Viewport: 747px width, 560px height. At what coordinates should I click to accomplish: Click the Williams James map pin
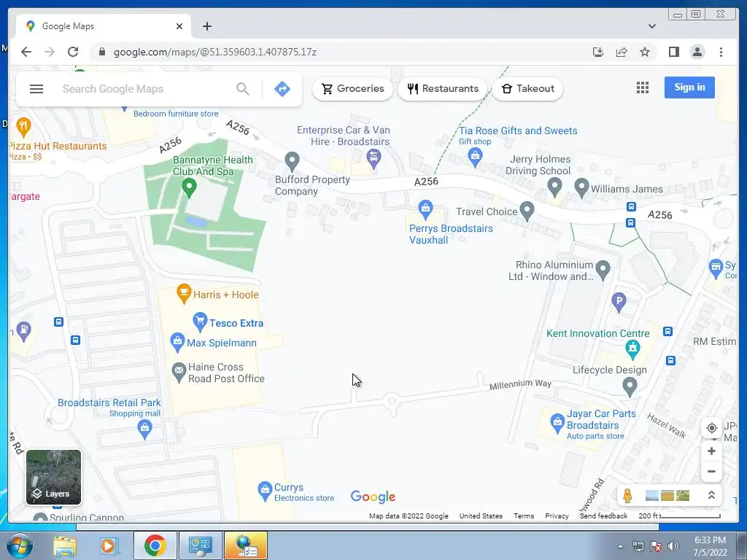coord(581,188)
